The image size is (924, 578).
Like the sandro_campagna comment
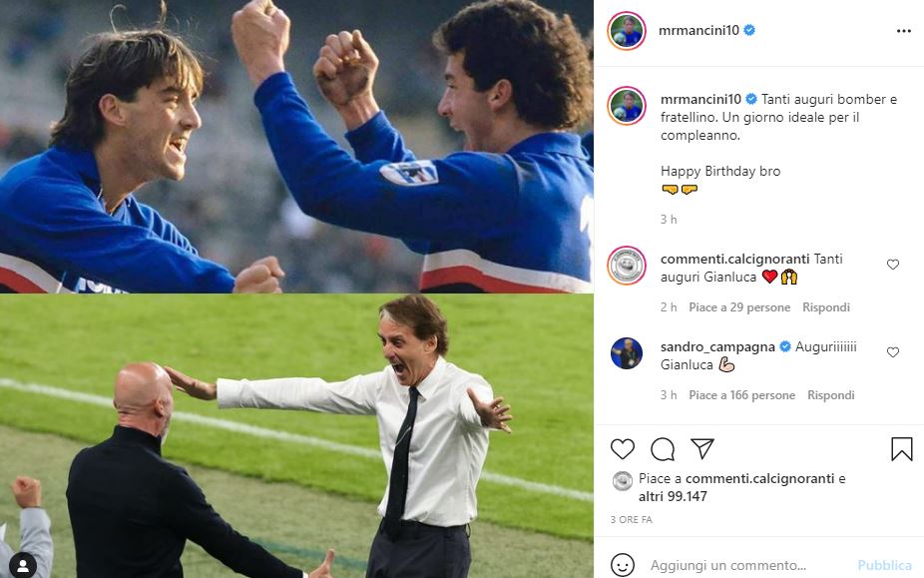[x=893, y=352]
